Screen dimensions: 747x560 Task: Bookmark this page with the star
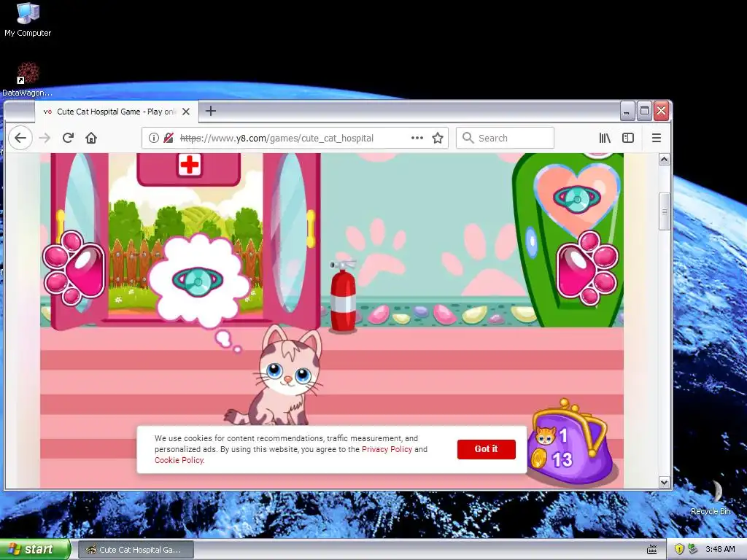[x=438, y=138]
